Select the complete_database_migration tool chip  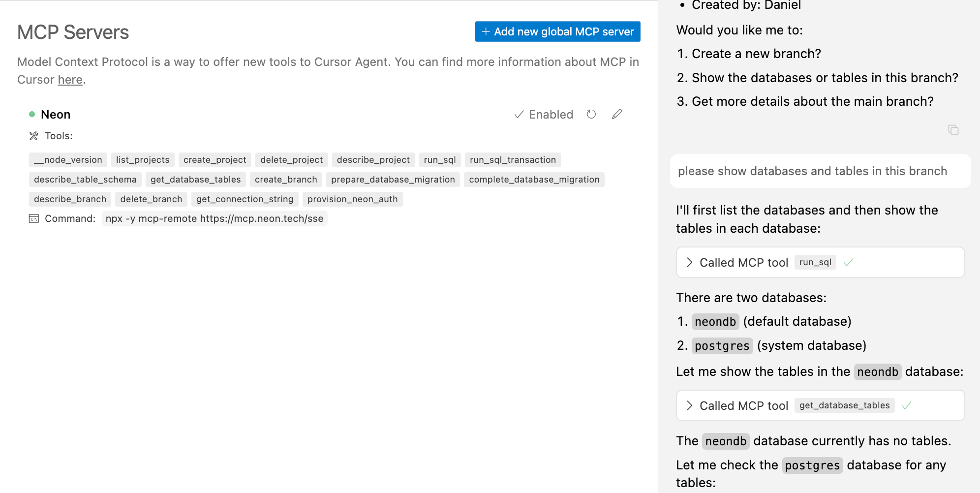click(x=534, y=180)
